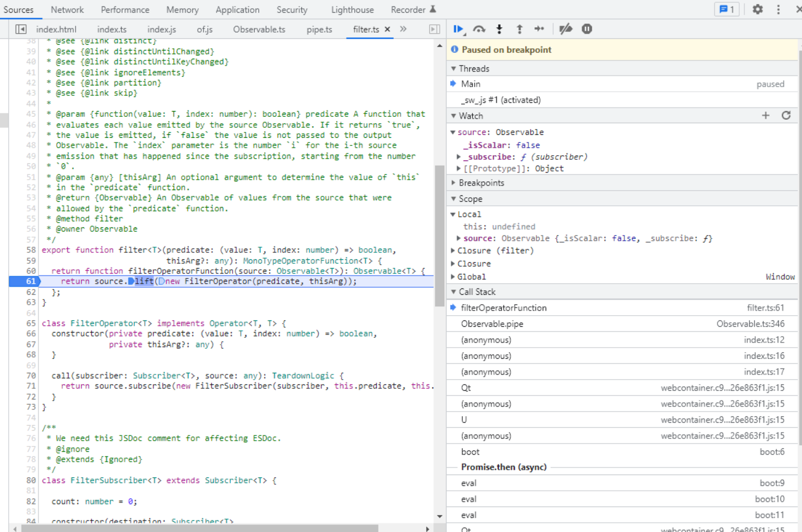Open the Lighthouse panel

352,10
